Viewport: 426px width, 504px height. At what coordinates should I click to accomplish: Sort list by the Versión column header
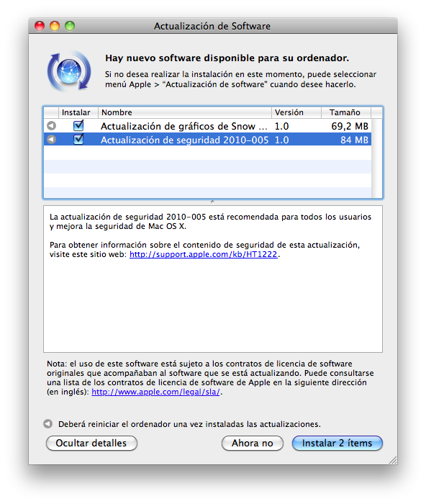click(296, 112)
